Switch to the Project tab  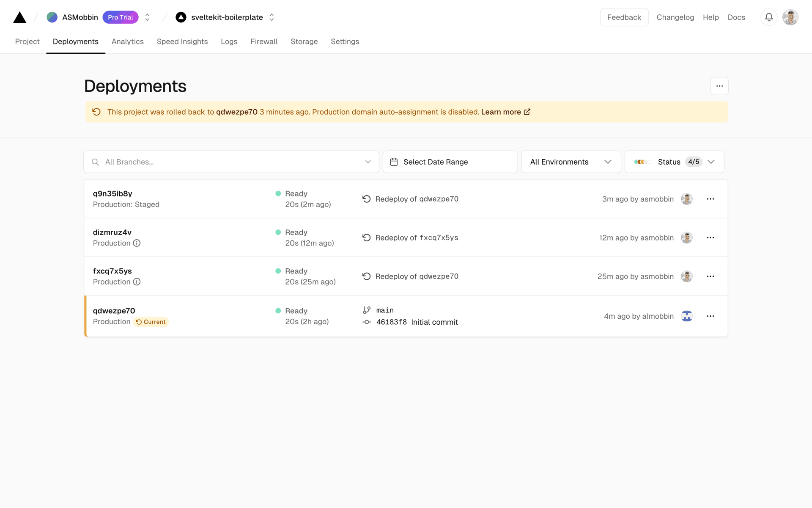click(x=27, y=41)
